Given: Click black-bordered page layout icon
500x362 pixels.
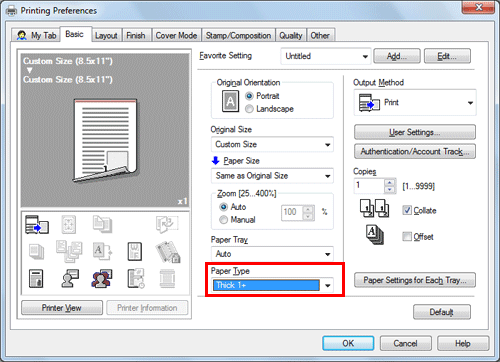Looking at the screenshot, I should (x=135, y=251).
